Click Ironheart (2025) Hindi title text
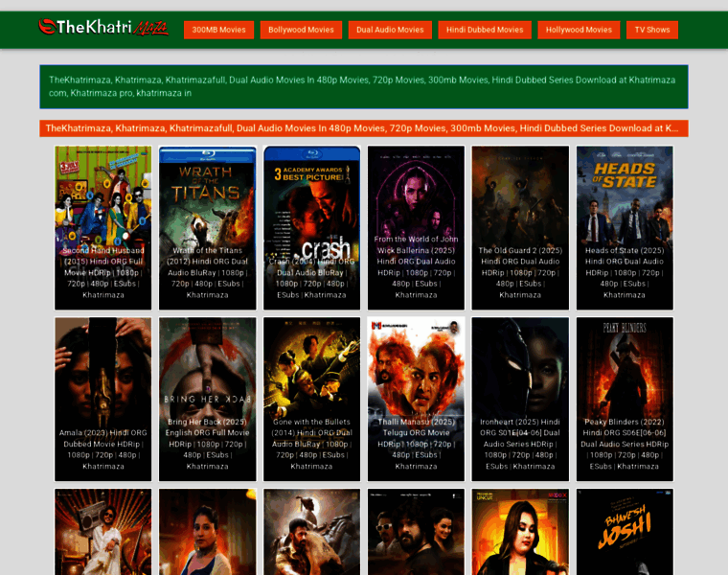 tap(520, 444)
